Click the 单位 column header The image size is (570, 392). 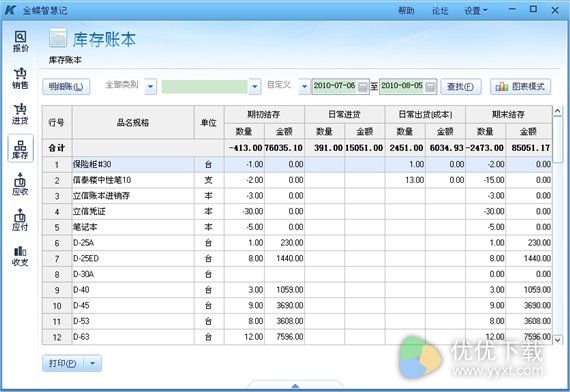point(209,123)
